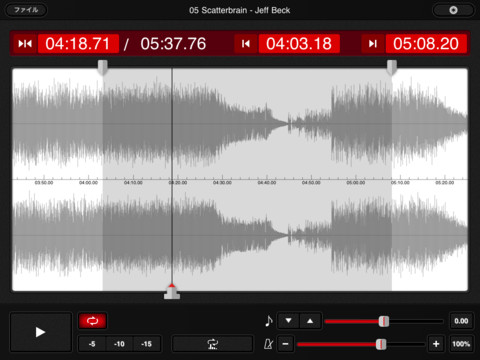Click the center playhead position icon
The height and width of the screenshot is (360, 480).
click(x=25, y=44)
